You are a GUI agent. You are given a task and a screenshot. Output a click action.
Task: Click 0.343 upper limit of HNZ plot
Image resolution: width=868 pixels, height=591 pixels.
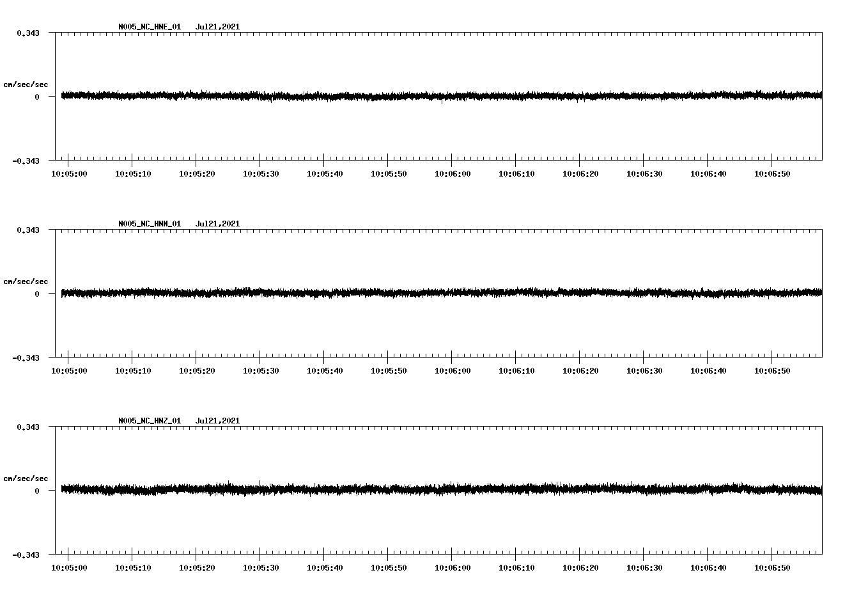coord(28,427)
